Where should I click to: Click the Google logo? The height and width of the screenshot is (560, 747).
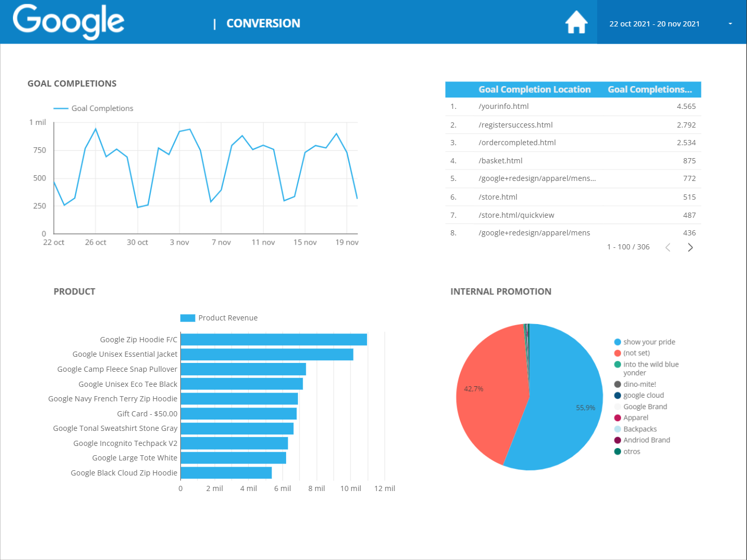click(x=68, y=22)
